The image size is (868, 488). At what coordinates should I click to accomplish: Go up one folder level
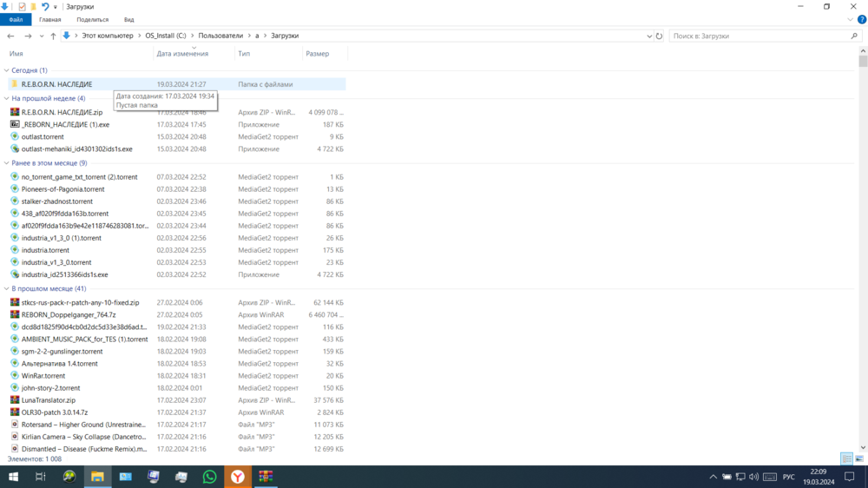(x=53, y=36)
